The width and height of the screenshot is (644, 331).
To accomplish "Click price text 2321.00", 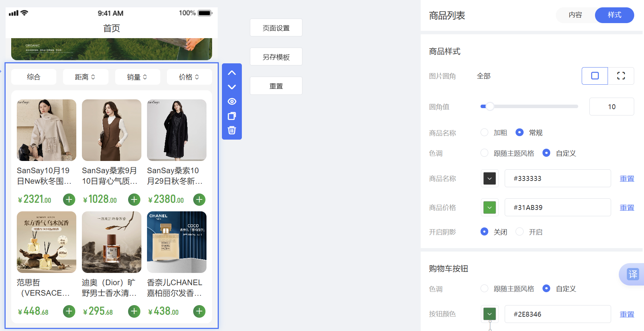I will pos(35,199).
